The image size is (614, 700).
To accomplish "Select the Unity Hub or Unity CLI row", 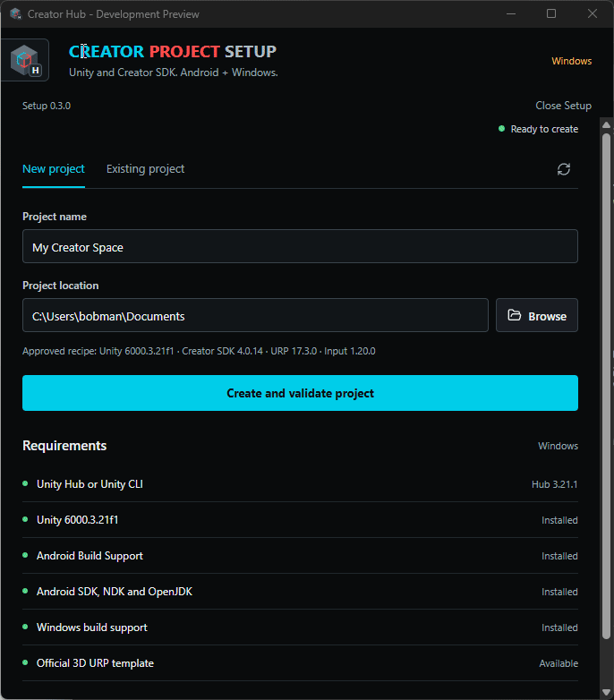I will pyautogui.click(x=301, y=484).
